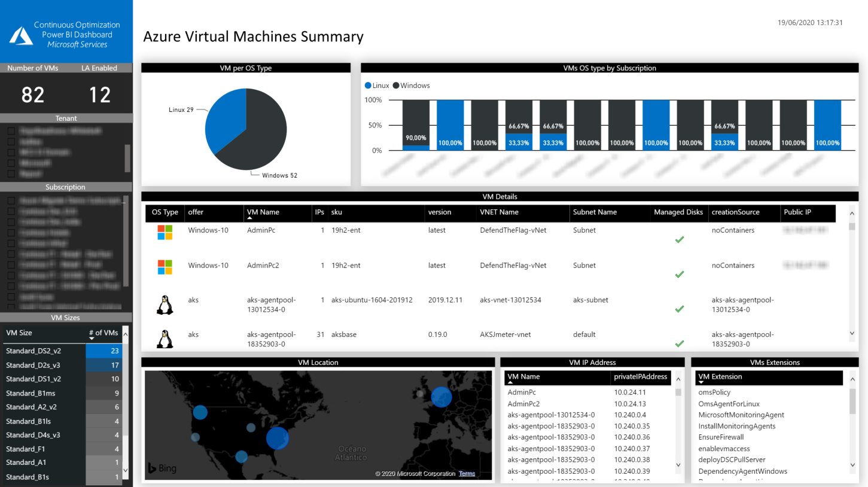868x487 pixels.
Task: Select deployDSCPullServer extension
Action: pos(732,460)
